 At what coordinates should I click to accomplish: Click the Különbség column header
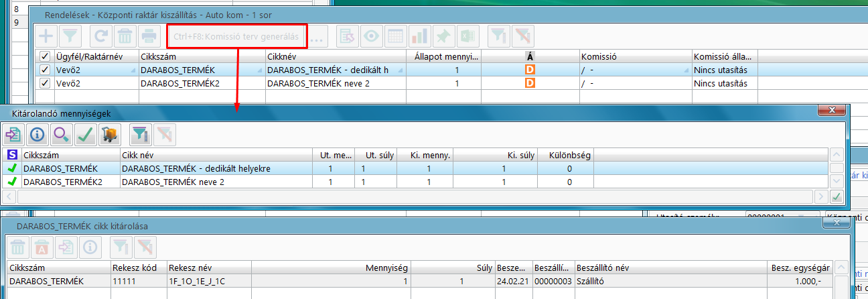click(x=566, y=155)
